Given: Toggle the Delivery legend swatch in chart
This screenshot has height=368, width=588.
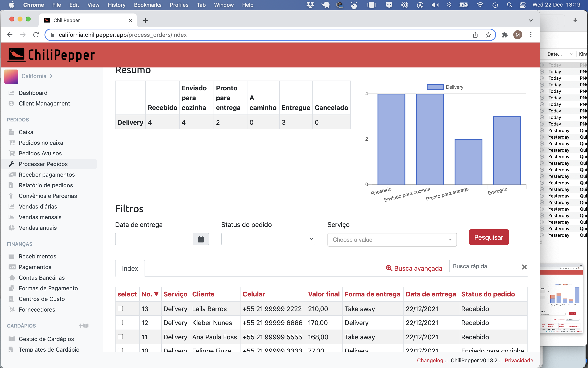Looking at the screenshot, I should (435, 87).
